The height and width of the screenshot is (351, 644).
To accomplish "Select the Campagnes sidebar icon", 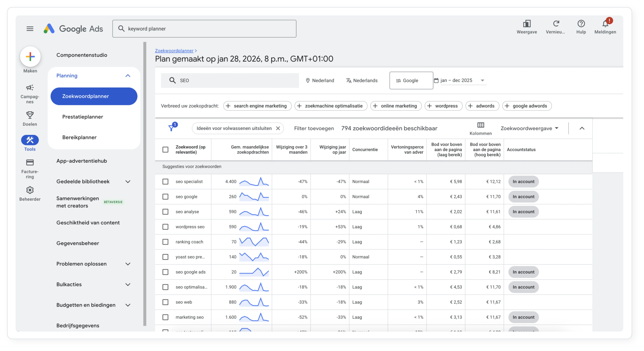I will (30, 88).
